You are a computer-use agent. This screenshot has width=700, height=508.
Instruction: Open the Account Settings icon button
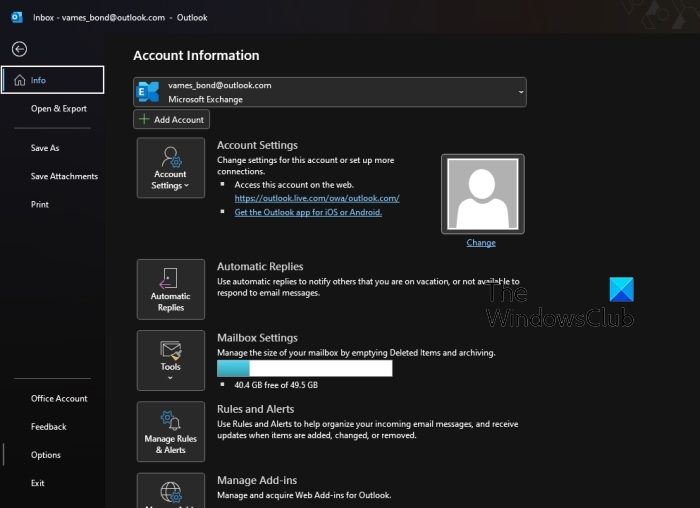tap(170, 167)
